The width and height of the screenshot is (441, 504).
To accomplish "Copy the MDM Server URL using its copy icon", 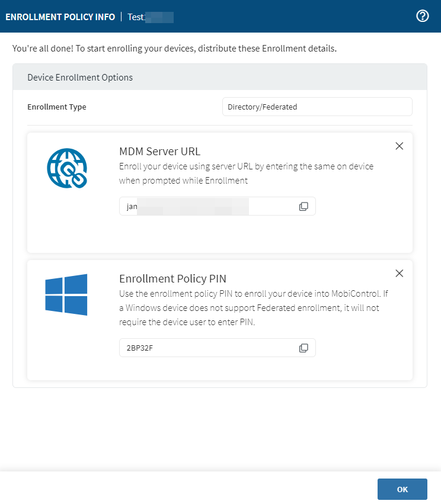I will (303, 206).
